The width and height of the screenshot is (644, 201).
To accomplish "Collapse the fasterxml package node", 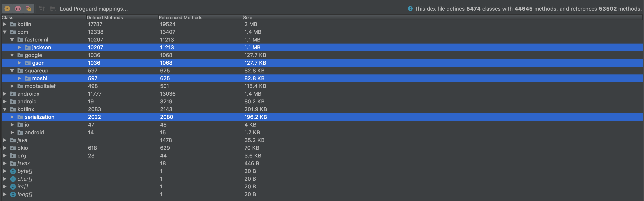I will pyautogui.click(x=12, y=40).
